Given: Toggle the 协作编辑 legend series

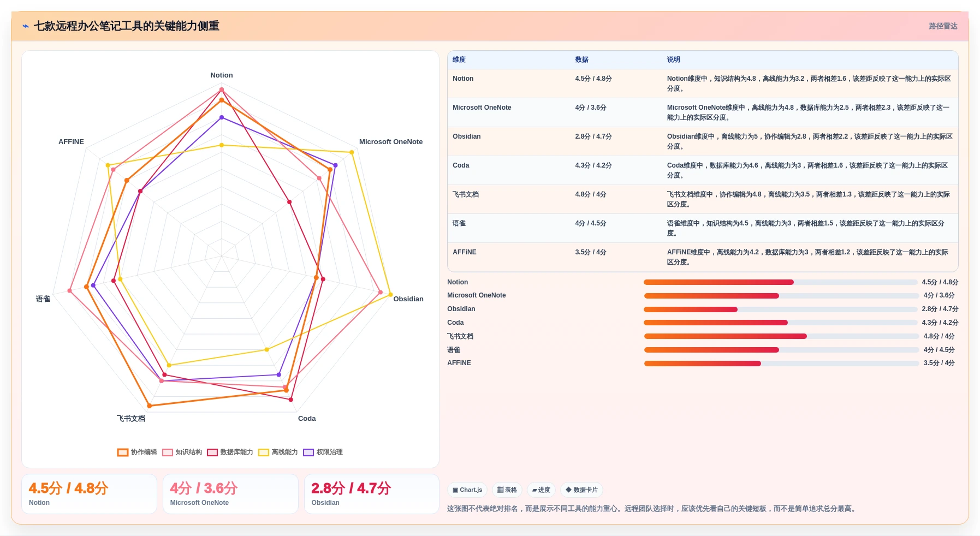Looking at the screenshot, I should click(137, 452).
